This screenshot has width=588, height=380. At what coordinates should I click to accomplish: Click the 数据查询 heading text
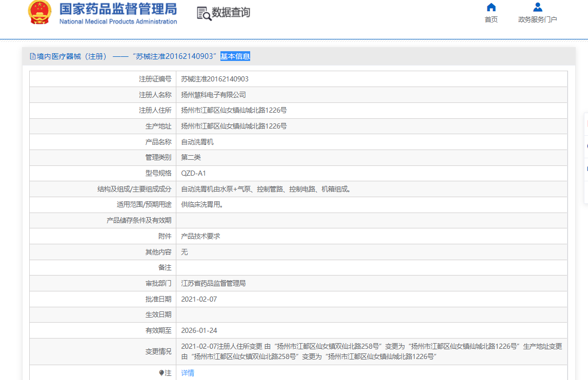(231, 12)
